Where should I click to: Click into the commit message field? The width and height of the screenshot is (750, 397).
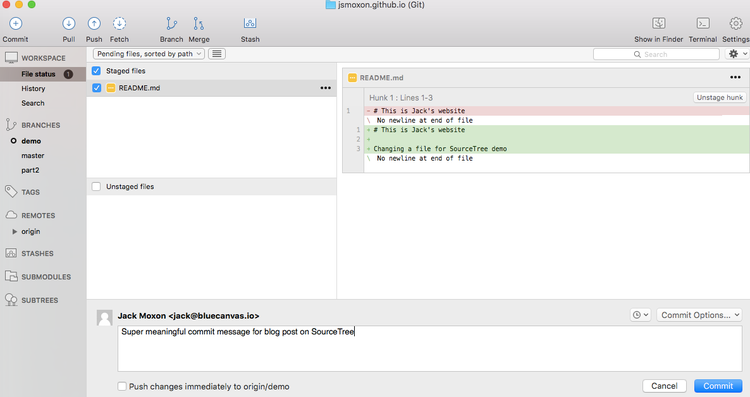coord(430,349)
